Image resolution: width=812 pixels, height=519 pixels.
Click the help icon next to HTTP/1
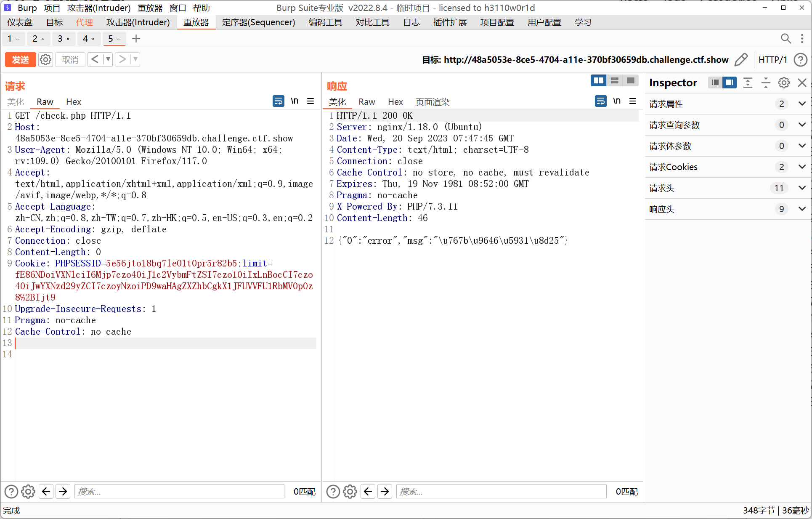point(800,60)
